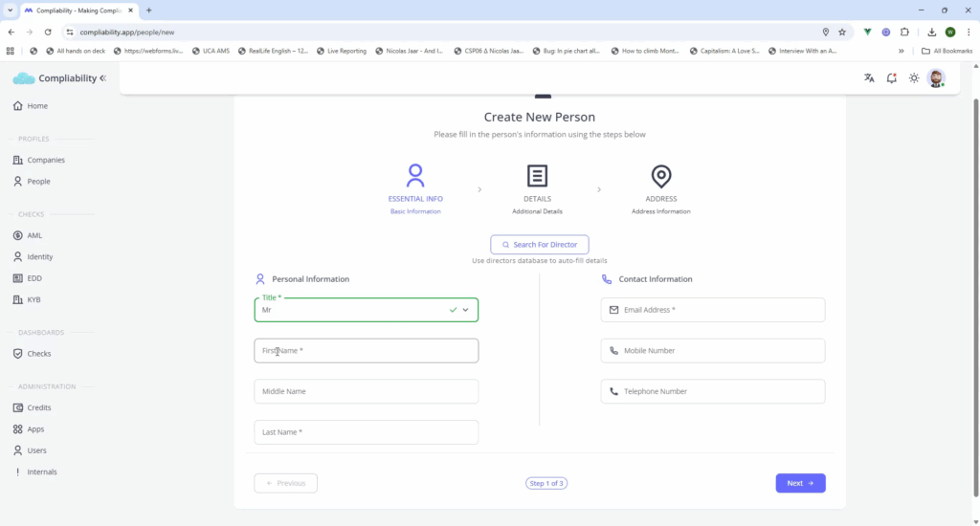Open AML checks in sidebar
This screenshot has width=980, height=526.
coord(34,235)
